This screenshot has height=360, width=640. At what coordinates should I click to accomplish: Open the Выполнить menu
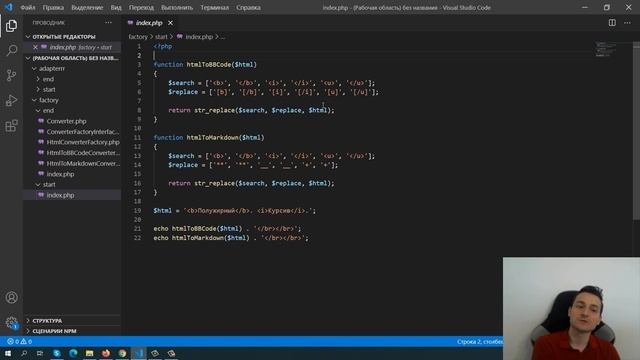pos(177,7)
